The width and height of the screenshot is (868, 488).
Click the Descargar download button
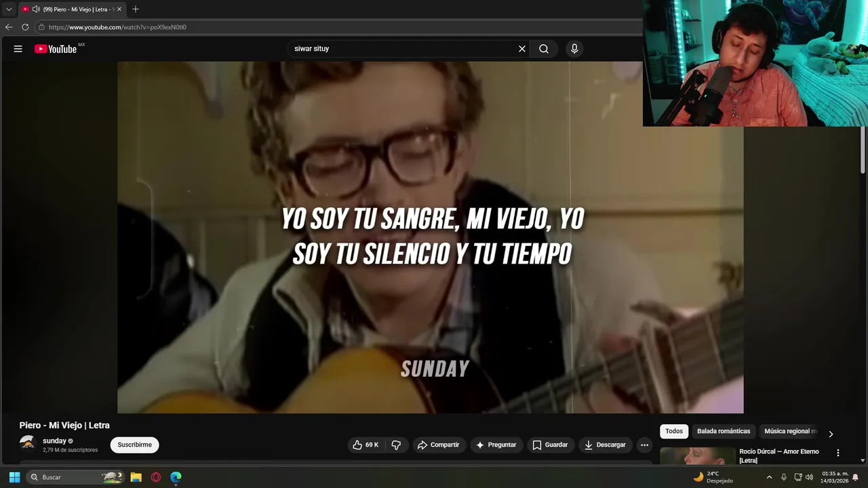pos(605,445)
